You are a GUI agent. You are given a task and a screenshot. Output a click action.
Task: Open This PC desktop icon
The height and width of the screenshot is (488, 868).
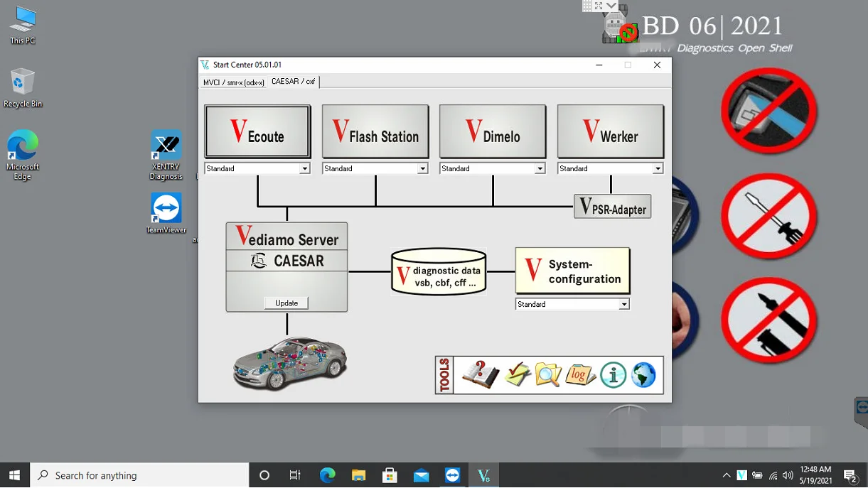click(23, 26)
